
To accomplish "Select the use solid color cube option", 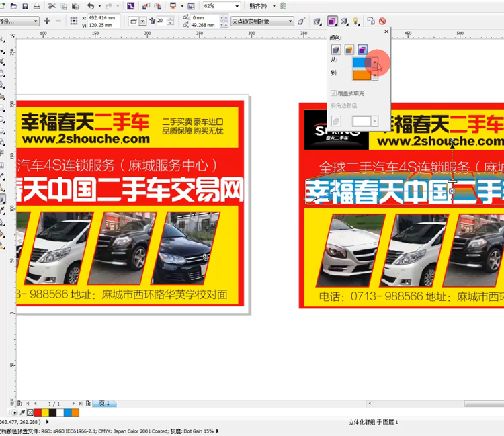I will point(349,50).
